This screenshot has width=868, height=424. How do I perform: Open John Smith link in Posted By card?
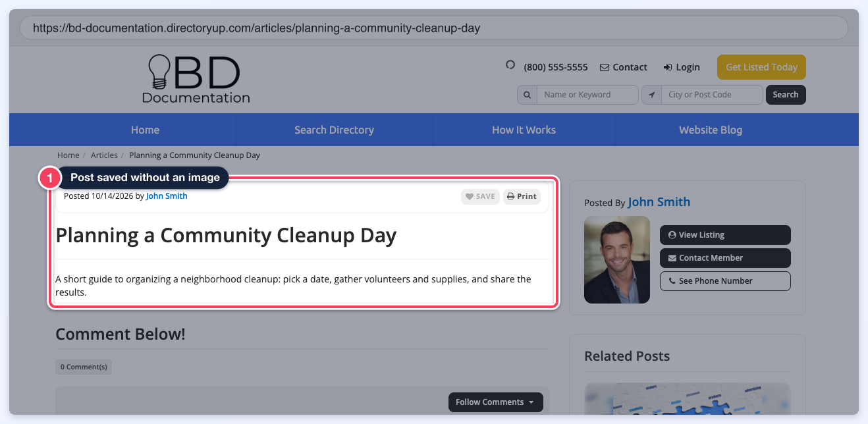point(659,202)
